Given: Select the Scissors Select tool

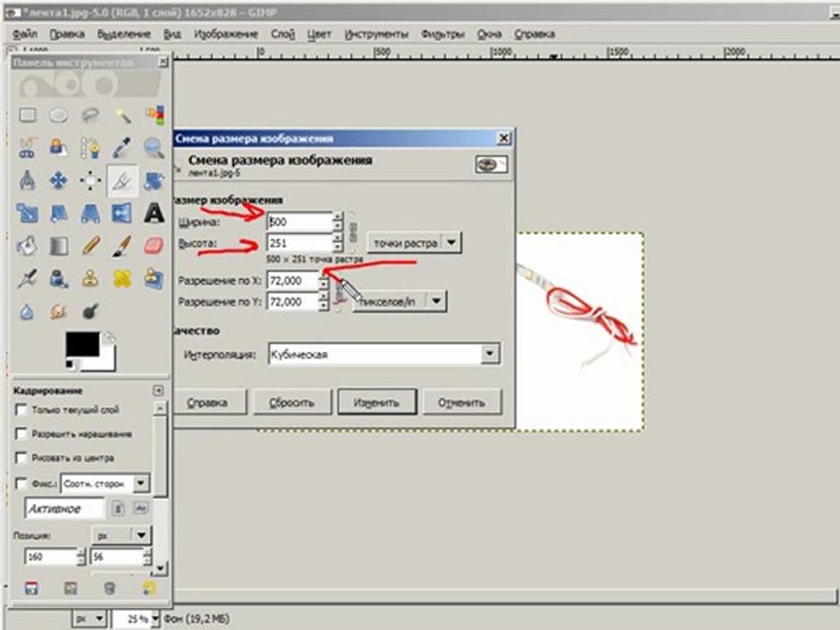Looking at the screenshot, I should pos(27,148).
